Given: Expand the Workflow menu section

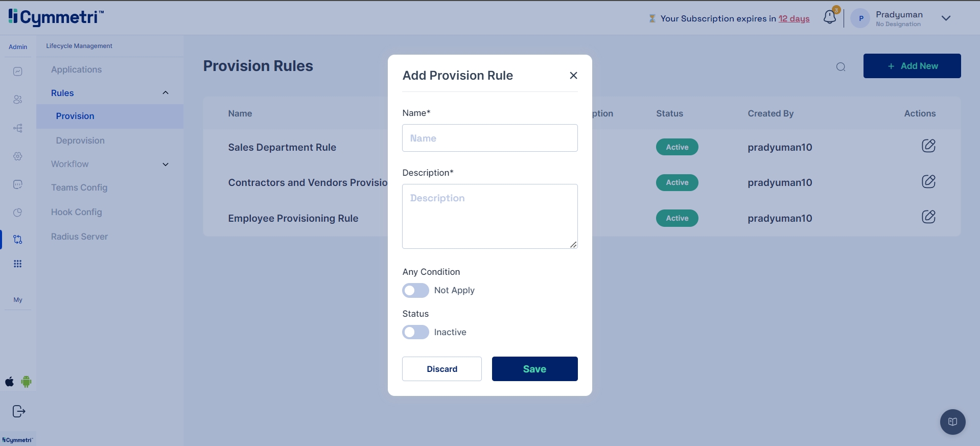Looking at the screenshot, I should [x=165, y=165].
